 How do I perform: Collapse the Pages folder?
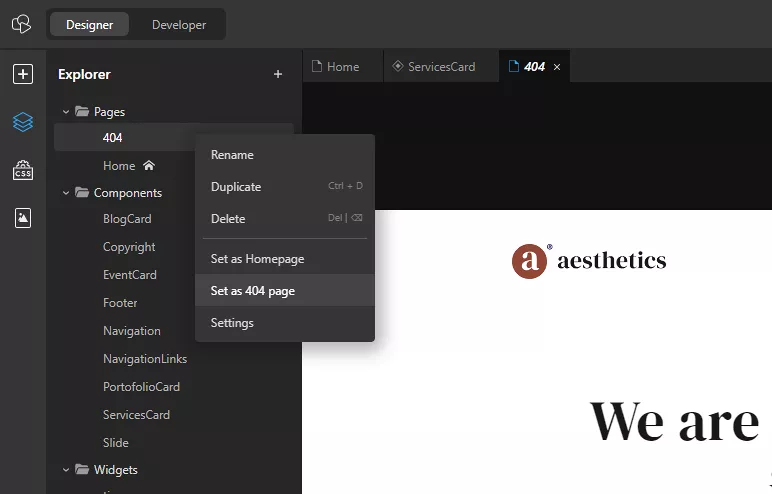tap(66, 112)
